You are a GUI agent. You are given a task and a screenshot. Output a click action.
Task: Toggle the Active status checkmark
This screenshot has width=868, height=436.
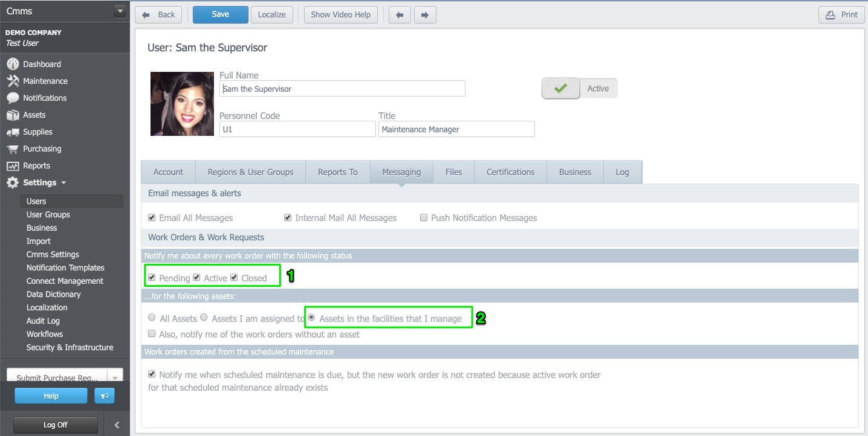pos(560,88)
